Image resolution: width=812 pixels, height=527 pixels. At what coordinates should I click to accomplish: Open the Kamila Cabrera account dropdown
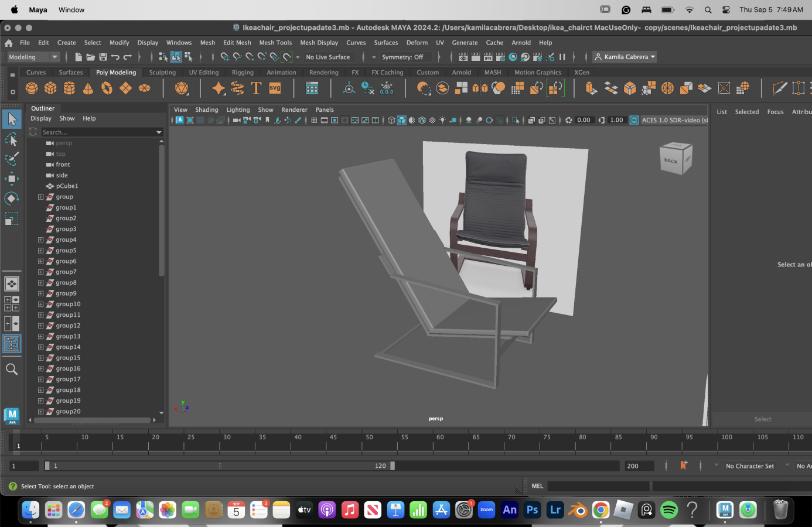click(x=625, y=57)
